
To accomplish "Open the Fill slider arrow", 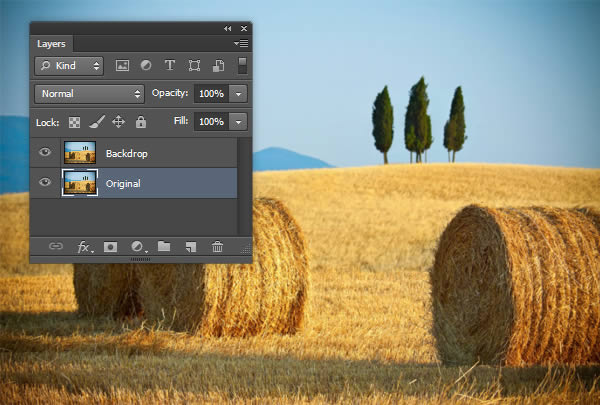I will (238, 122).
